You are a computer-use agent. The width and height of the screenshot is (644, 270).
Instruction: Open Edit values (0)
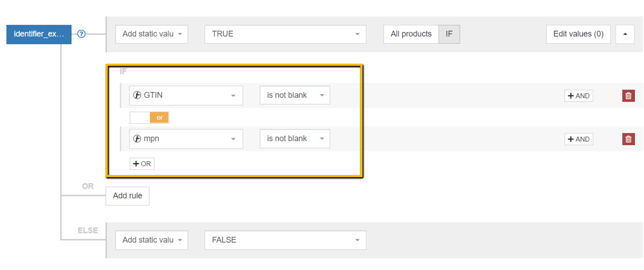578,34
